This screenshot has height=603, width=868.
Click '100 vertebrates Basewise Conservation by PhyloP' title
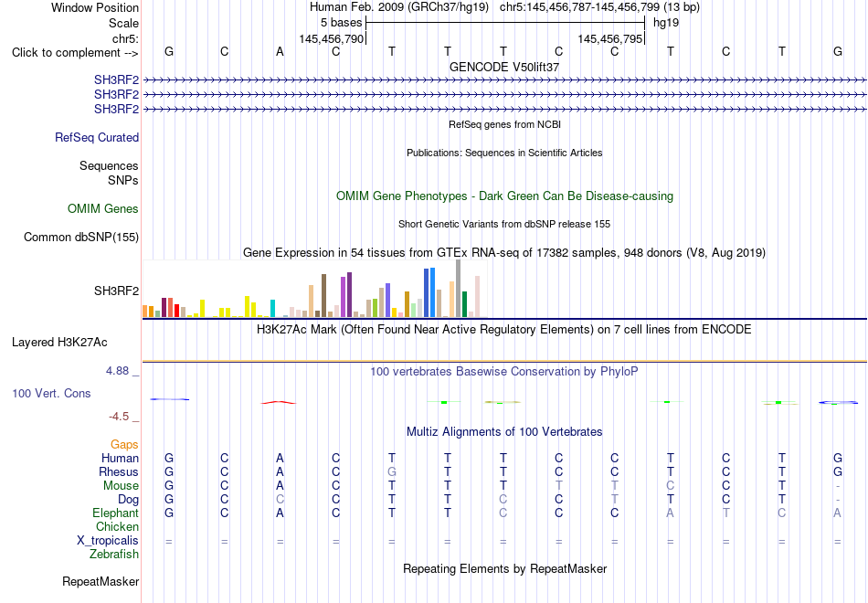503,372
